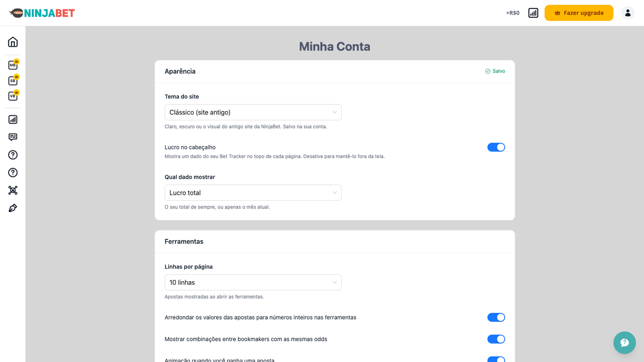Open the community network icon in sidebar
Viewport: 644px width, 362px height.
[13, 190]
